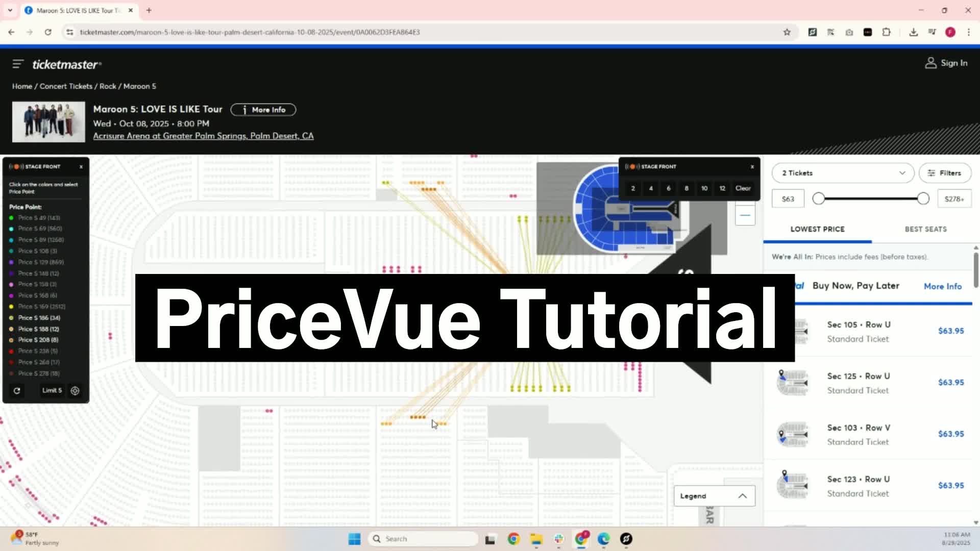Collapse the Legend panel

[714, 496]
